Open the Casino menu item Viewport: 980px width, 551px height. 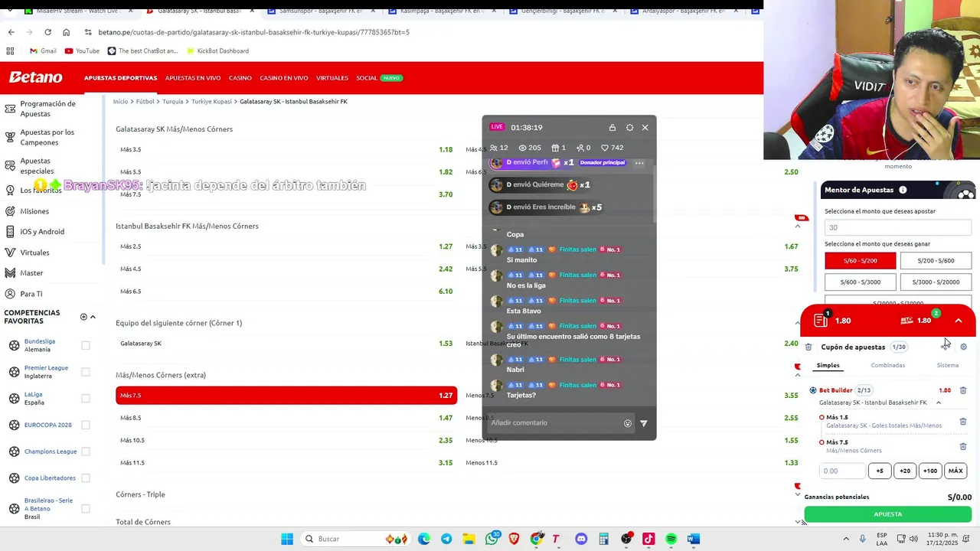[x=240, y=78]
